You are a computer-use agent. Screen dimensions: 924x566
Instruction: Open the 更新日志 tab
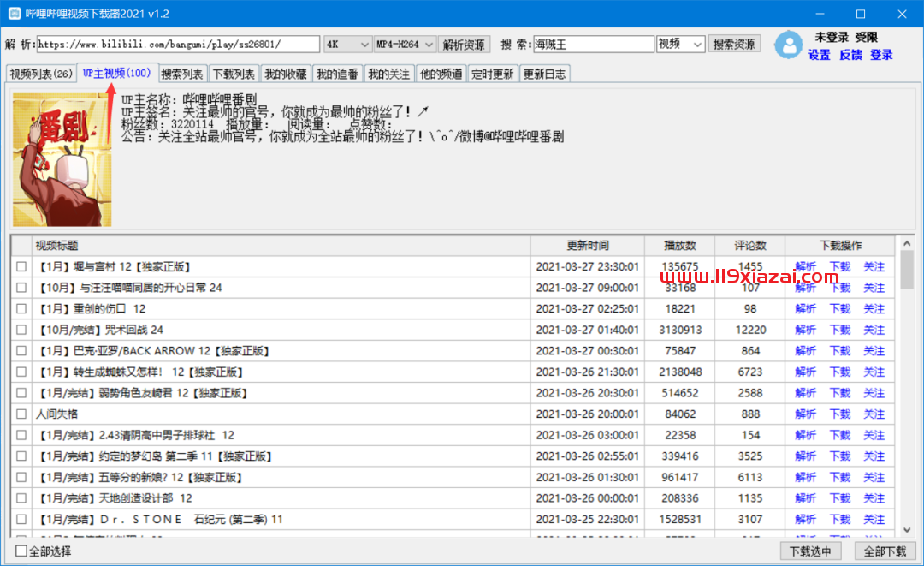click(544, 74)
